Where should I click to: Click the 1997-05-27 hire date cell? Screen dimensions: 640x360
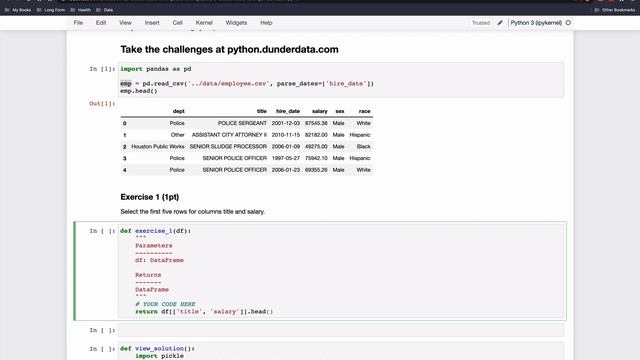(x=286, y=158)
